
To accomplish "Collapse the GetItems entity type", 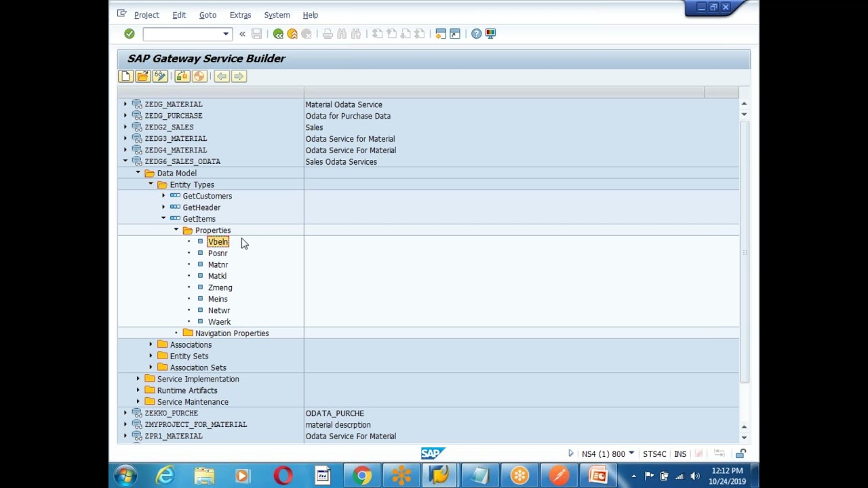I will (x=163, y=219).
